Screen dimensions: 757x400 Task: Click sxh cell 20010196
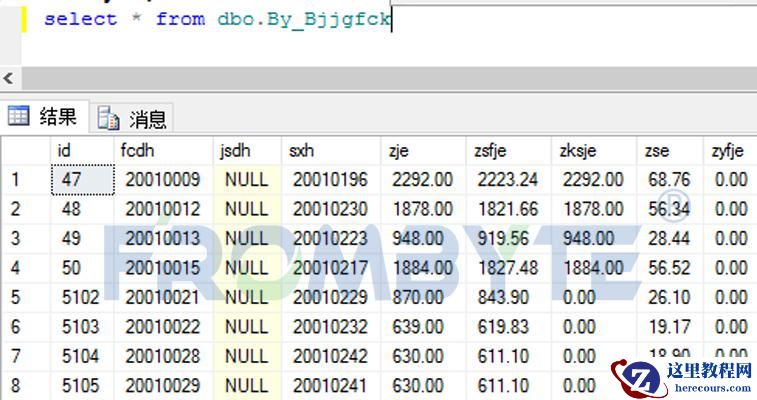coord(331,179)
